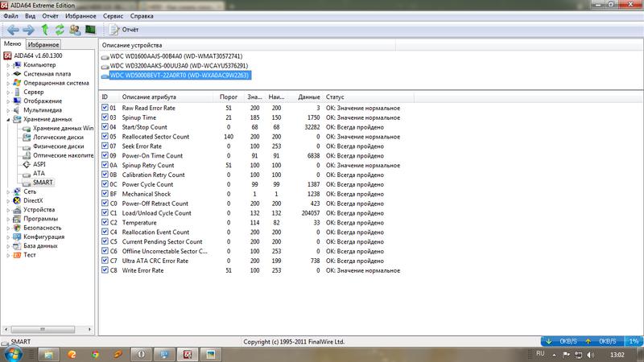Open the users icon in toolbar
Viewport: 644px width, 362px height.
(x=75, y=30)
